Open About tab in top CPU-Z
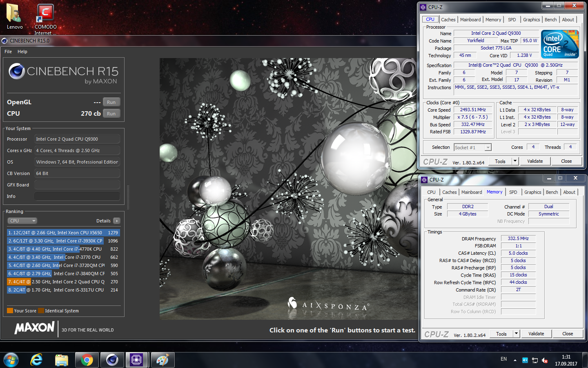This screenshot has height=368, width=588. click(568, 20)
